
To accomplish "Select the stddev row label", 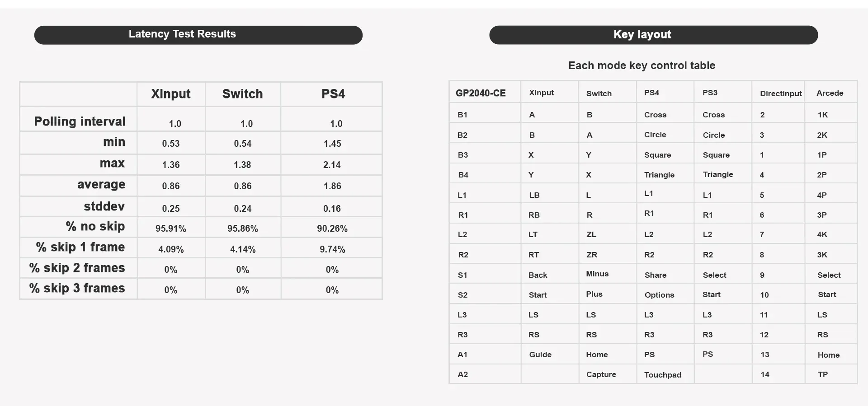I will [x=104, y=206].
